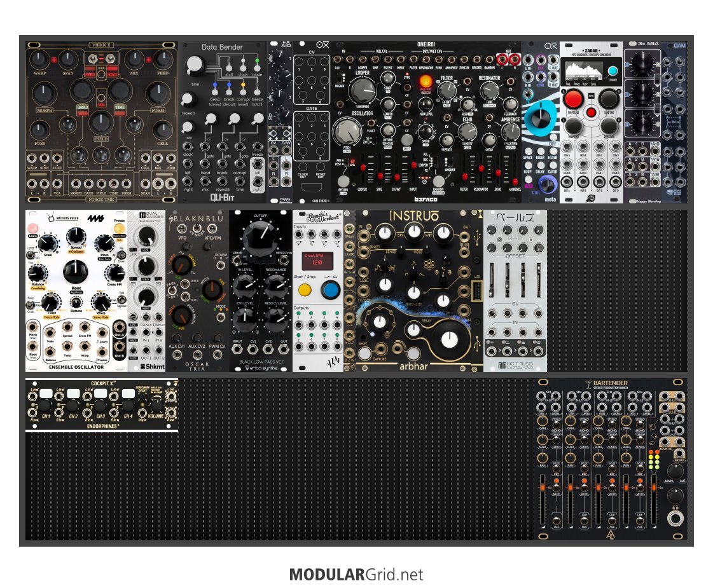This screenshot has width=713, height=588.
Task: Hit the yellow Start/Stop button on Pamela's Workout
Action: [x=305, y=289]
